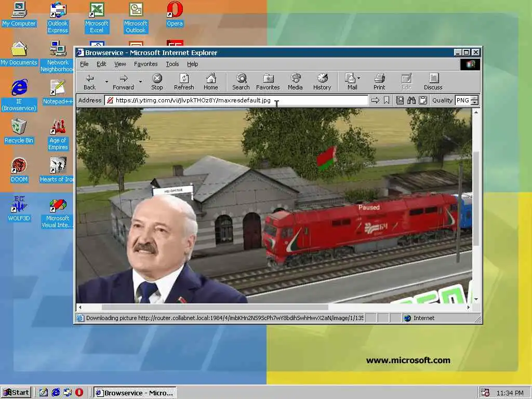Screen dimensions: 532x399
Task: Open IE (Browservice) desktop shortcut
Action: point(19,96)
